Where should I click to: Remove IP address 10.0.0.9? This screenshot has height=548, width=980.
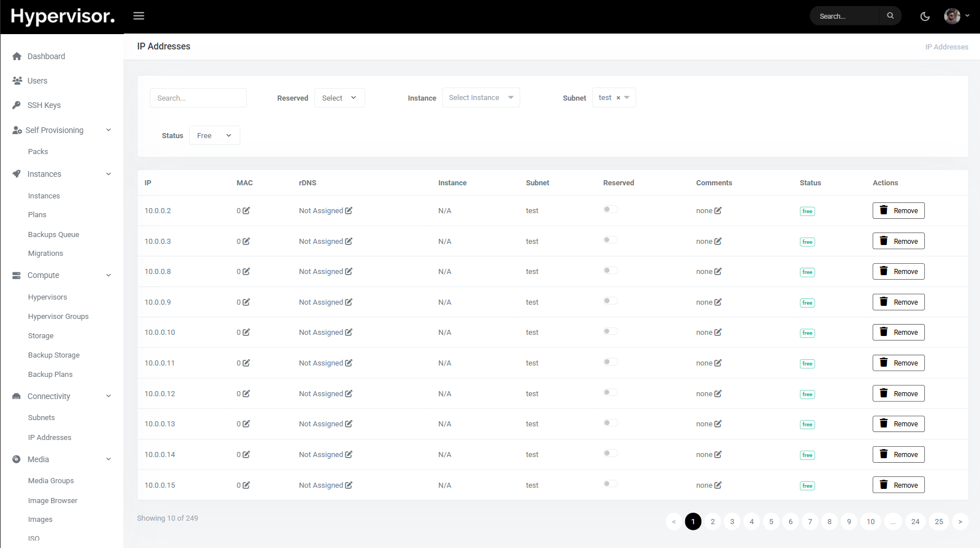coord(898,302)
